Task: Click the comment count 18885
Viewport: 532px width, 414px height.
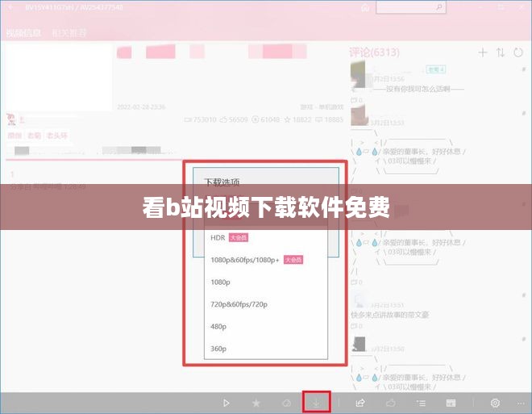Action: pyautogui.click(x=330, y=119)
